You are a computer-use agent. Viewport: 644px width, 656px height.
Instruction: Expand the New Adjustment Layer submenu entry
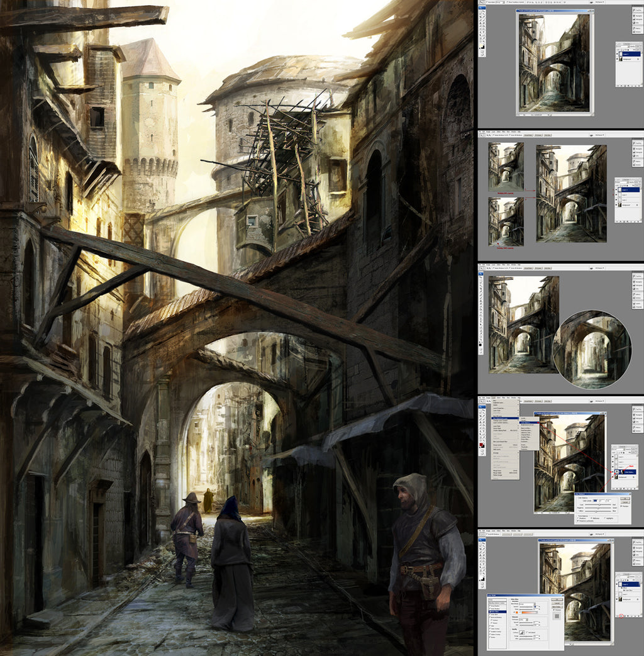[505, 417]
